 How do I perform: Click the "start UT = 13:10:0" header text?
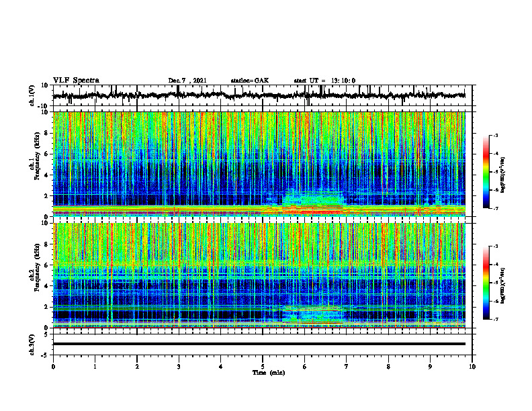pyautogui.click(x=324, y=81)
